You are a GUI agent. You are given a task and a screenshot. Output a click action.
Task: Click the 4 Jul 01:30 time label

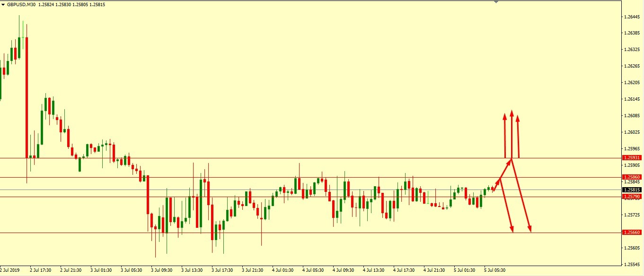pos(282,270)
